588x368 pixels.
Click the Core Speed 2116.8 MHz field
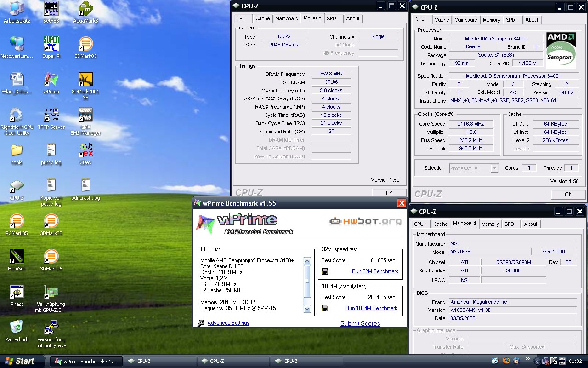click(x=471, y=124)
